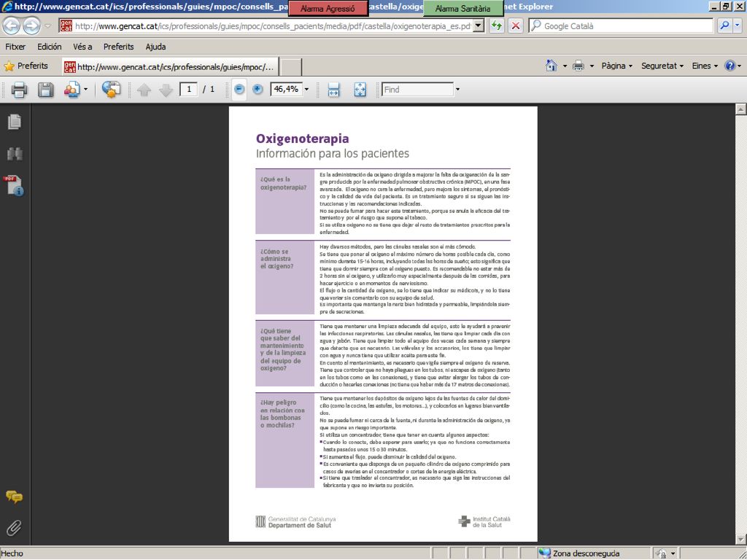Click the browser Back arrow button
Screen dimensions: 747x560
[x=12, y=26]
